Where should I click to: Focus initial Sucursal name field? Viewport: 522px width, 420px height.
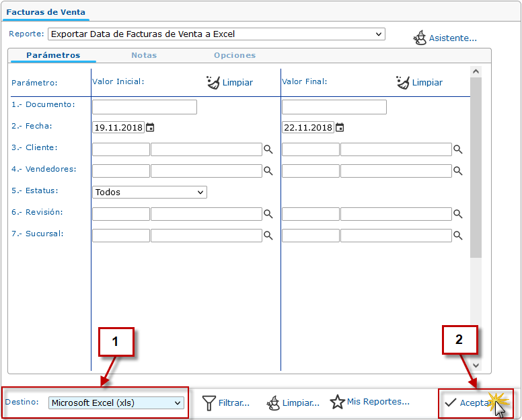click(x=207, y=236)
